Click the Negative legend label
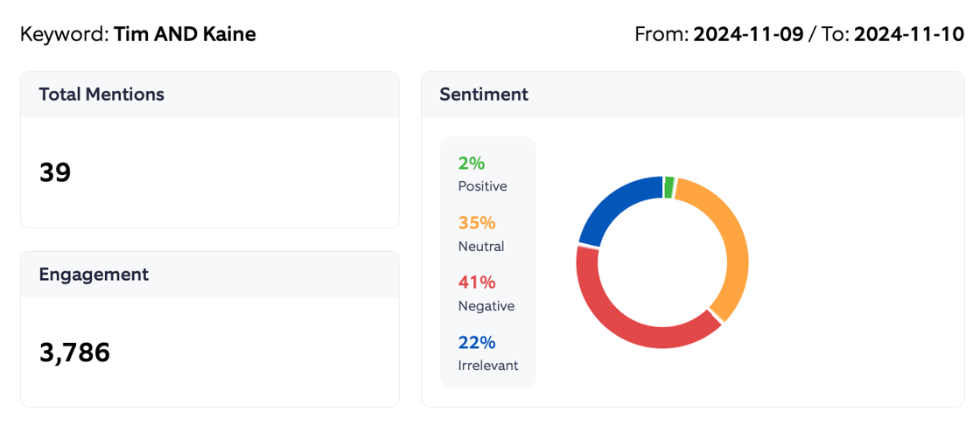 [486, 306]
